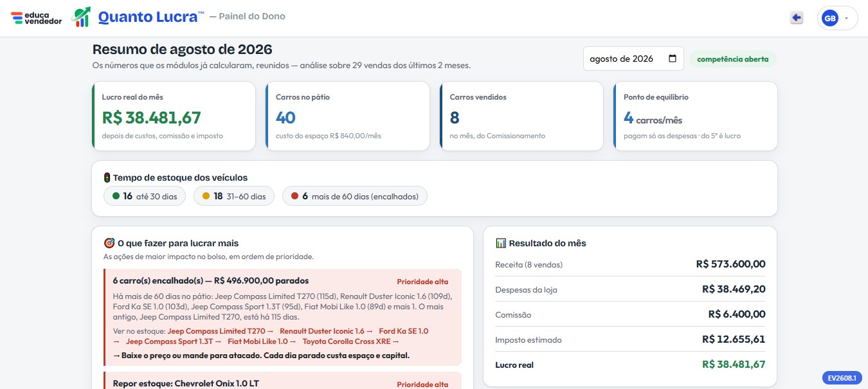The image size is (868, 389).
Task: Click the Carros vendidos card
Action: (x=521, y=116)
